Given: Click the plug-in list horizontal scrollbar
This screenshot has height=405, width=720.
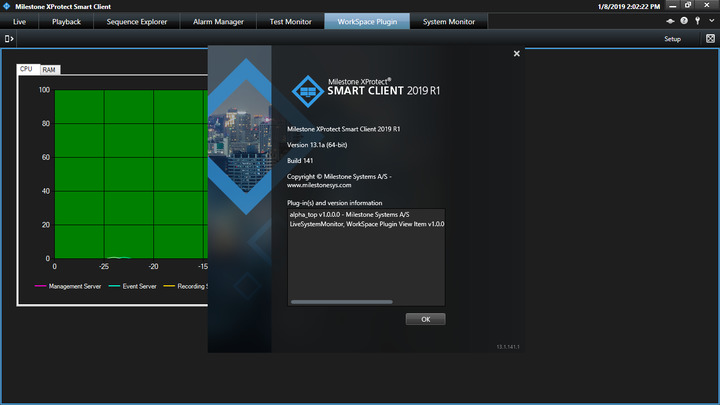Looking at the screenshot, I should coord(341,301).
